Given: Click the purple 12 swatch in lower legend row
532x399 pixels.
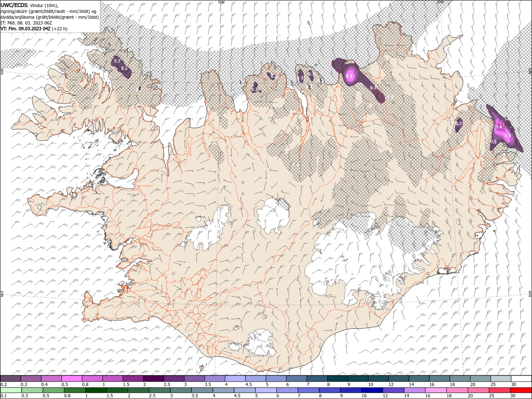Looking at the screenshot, I should click(393, 390).
